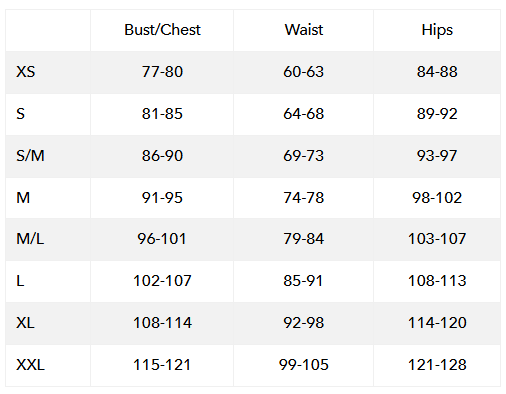Screen dimensions: 506x394
Task: Click the 64-68 waist value cell
Action: tap(304, 114)
